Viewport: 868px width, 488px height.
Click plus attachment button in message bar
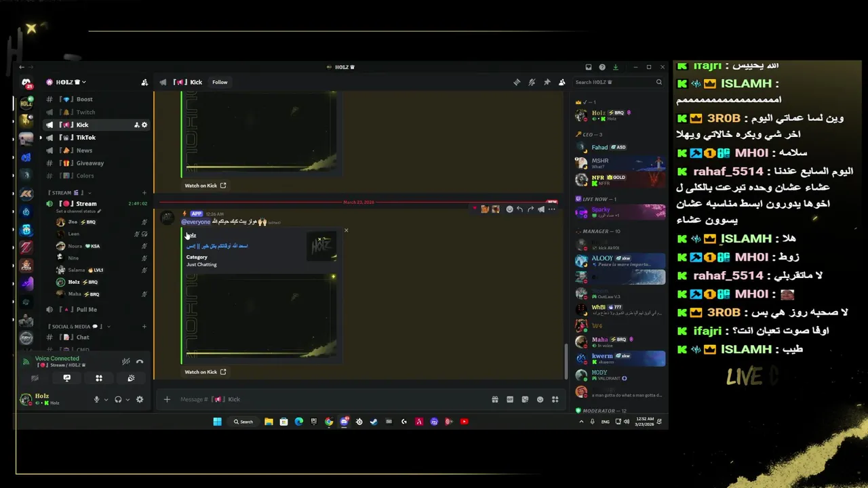coord(167,399)
